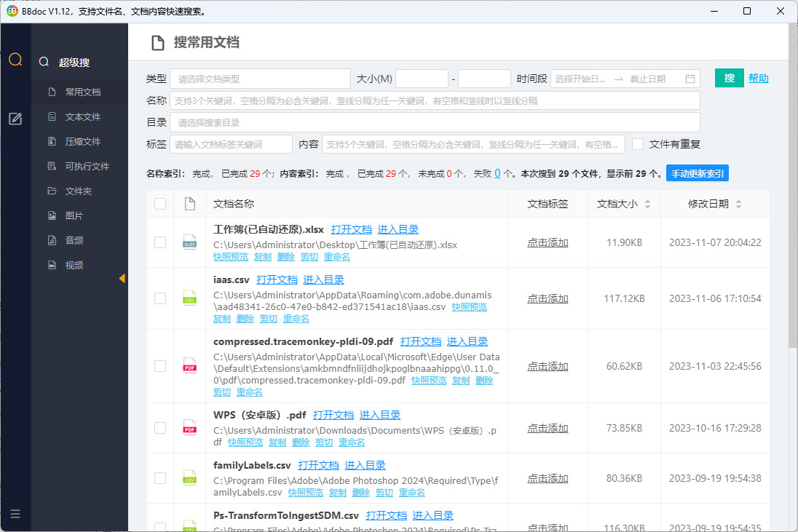
Task: Toggle the select-all checkbox in table header
Action: coord(160,204)
